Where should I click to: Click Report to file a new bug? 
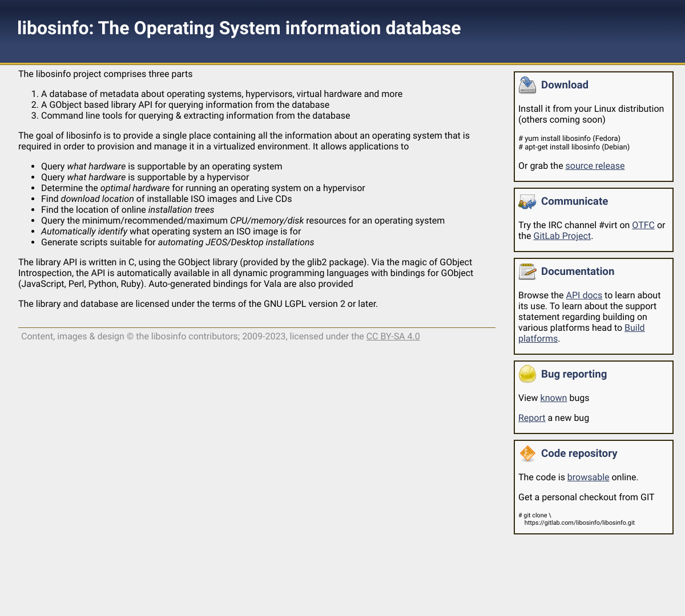pyautogui.click(x=532, y=418)
